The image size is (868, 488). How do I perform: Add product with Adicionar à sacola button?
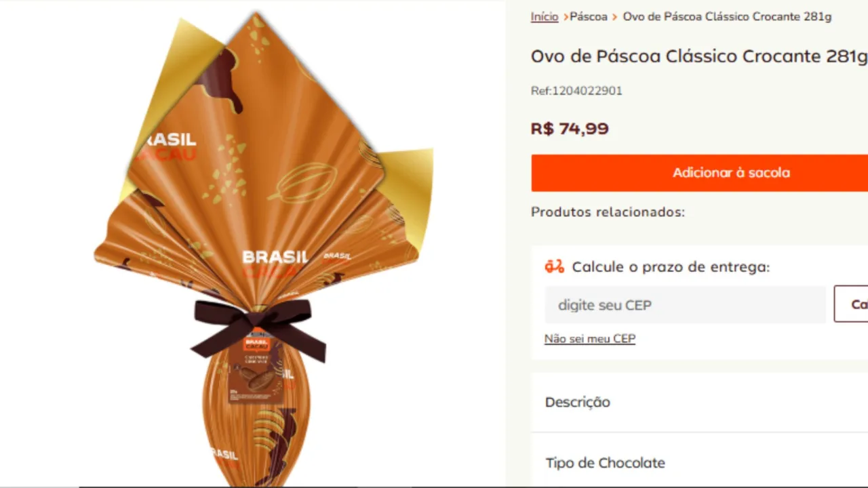click(x=700, y=173)
